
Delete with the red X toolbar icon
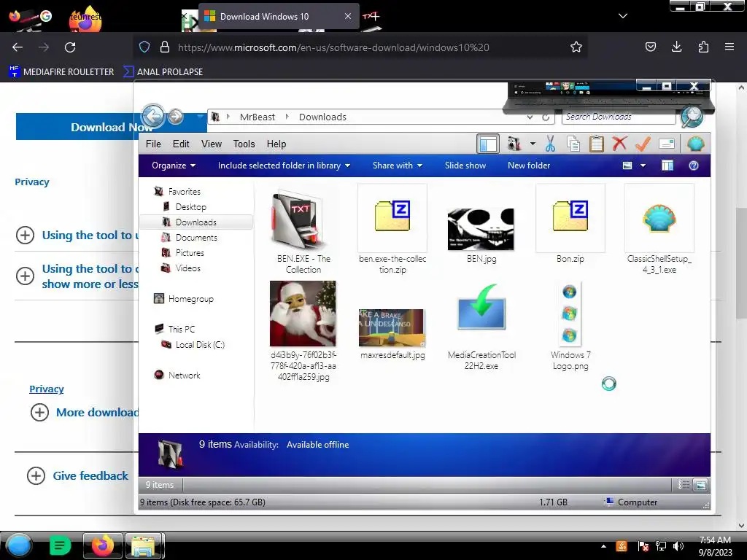click(x=619, y=144)
